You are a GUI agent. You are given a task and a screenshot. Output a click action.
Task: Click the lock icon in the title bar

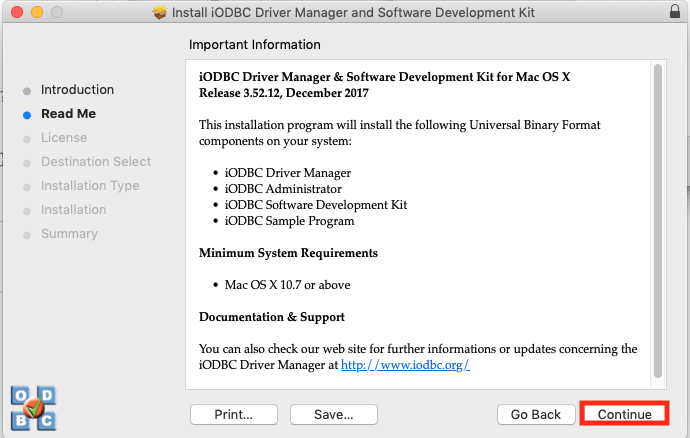(x=675, y=11)
